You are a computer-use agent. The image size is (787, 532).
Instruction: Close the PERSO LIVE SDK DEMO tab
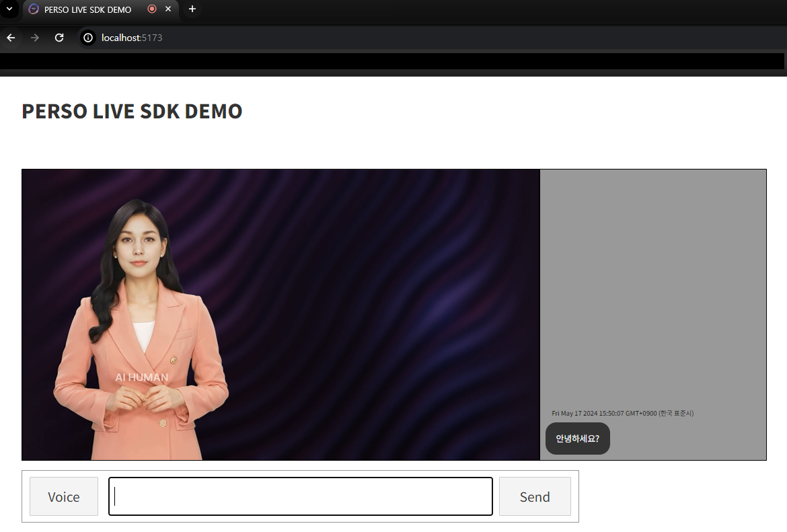pos(168,9)
